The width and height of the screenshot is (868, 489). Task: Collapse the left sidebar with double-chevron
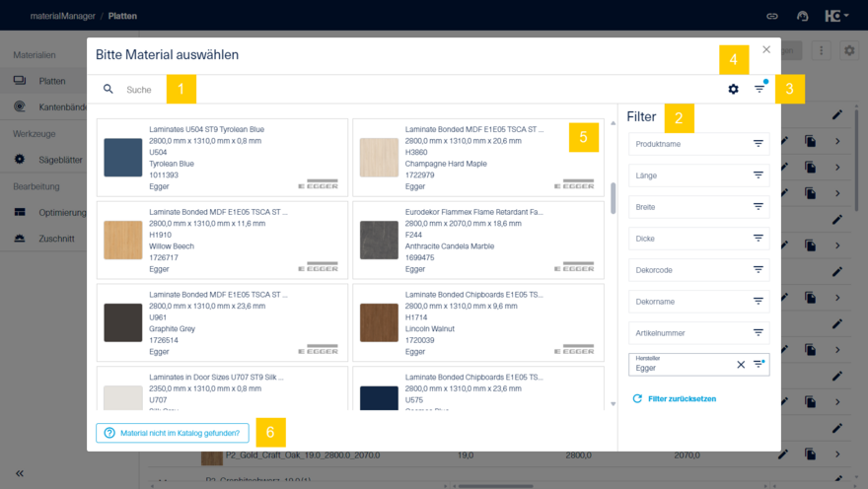(20, 473)
